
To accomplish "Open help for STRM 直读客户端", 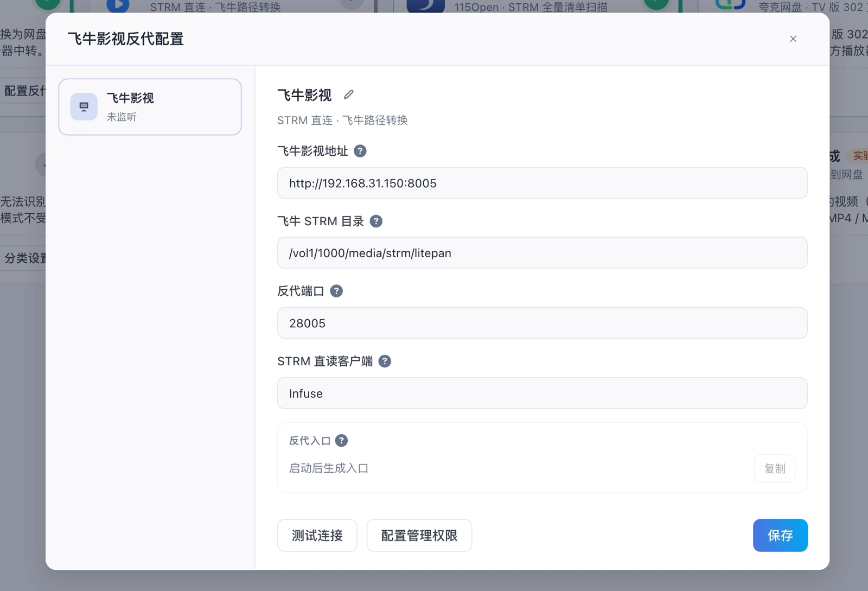I will click(x=385, y=361).
